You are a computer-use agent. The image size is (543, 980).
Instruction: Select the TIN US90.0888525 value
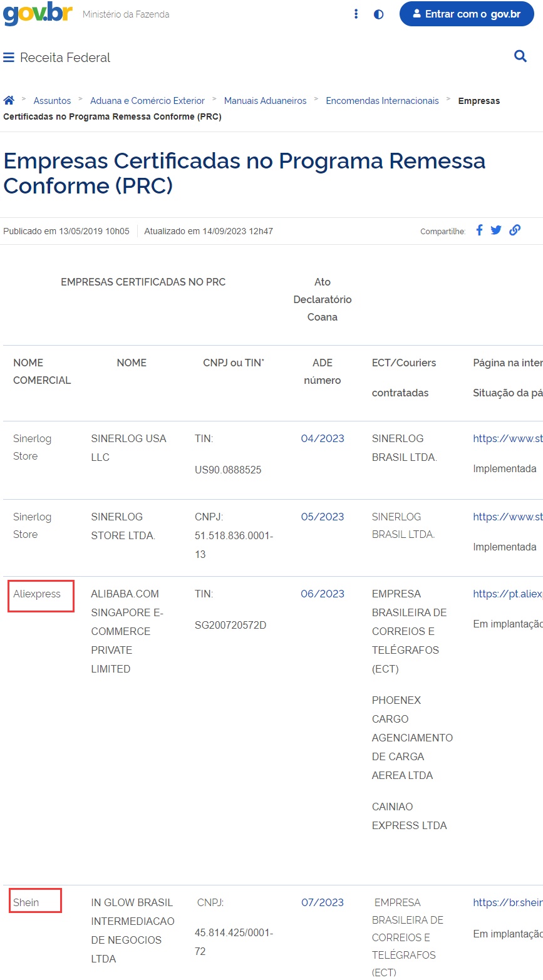click(228, 470)
